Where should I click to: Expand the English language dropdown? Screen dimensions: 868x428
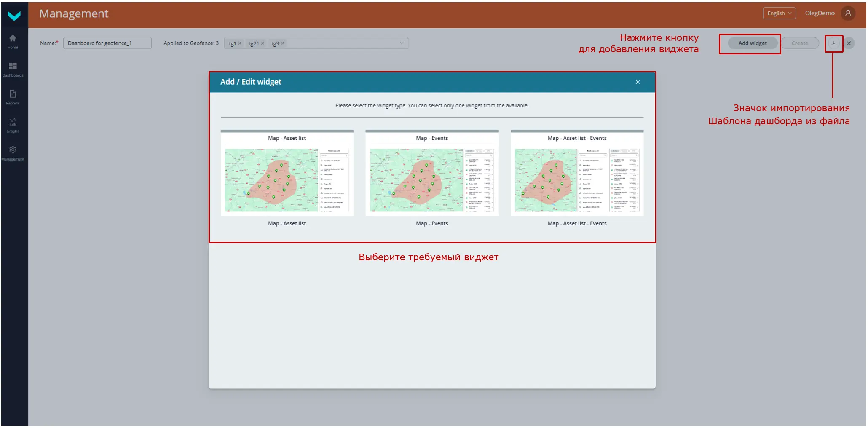pyautogui.click(x=779, y=13)
